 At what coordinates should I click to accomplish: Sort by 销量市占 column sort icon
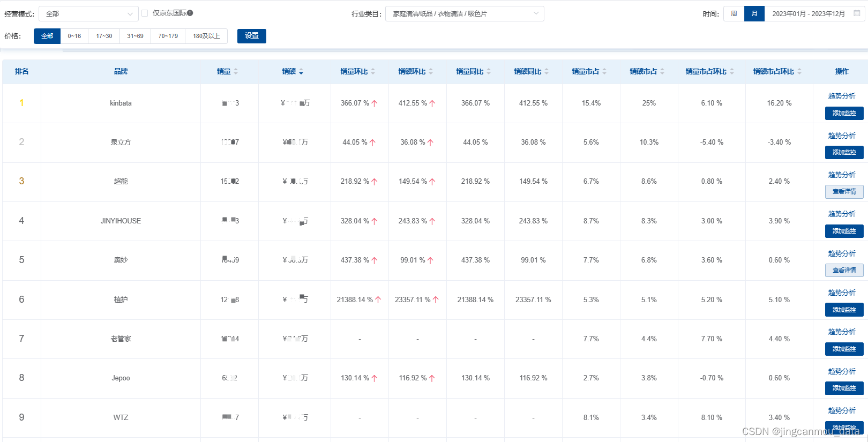click(x=604, y=71)
